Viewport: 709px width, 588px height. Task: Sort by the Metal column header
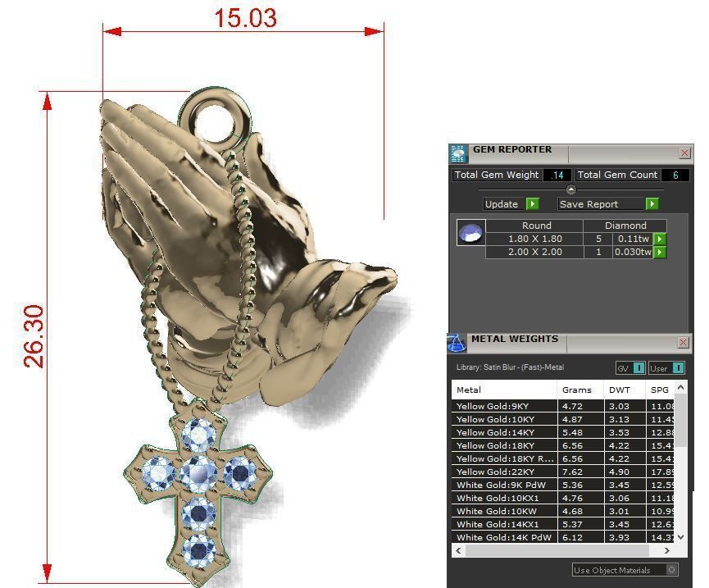coord(504,390)
